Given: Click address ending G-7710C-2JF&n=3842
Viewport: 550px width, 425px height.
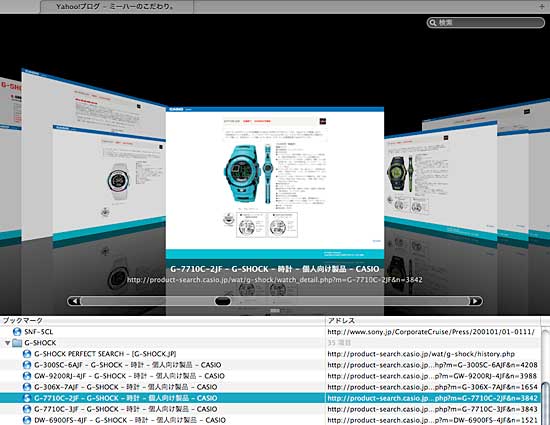Looking at the screenshot, I should (432, 398).
